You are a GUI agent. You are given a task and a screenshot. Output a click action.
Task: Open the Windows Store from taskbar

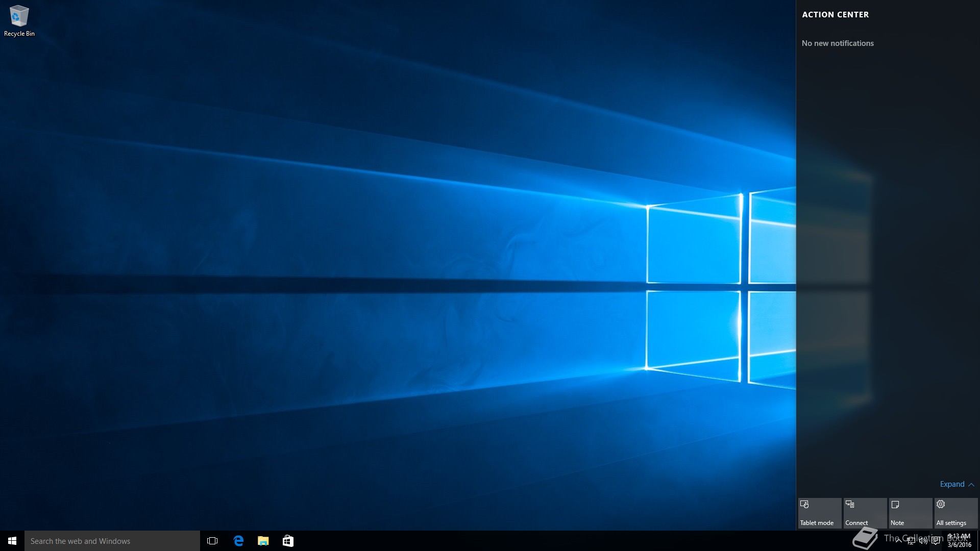(288, 541)
